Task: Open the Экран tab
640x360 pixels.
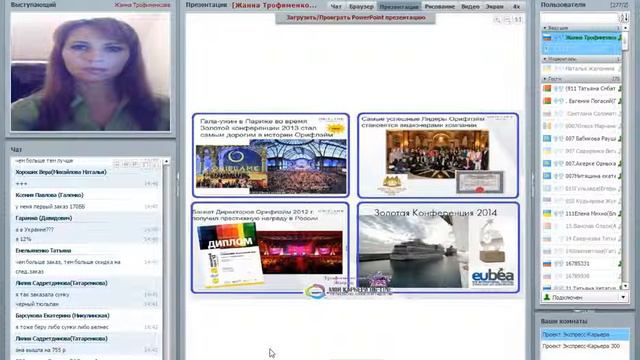Action: (494, 7)
